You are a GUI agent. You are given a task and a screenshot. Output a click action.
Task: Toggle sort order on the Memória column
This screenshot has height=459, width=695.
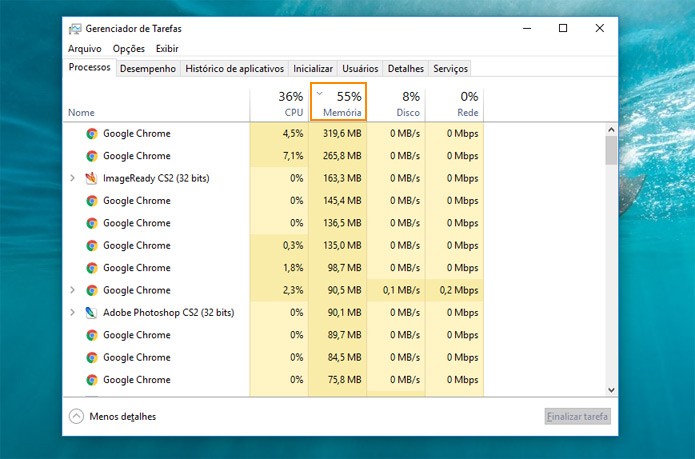click(338, 101)
